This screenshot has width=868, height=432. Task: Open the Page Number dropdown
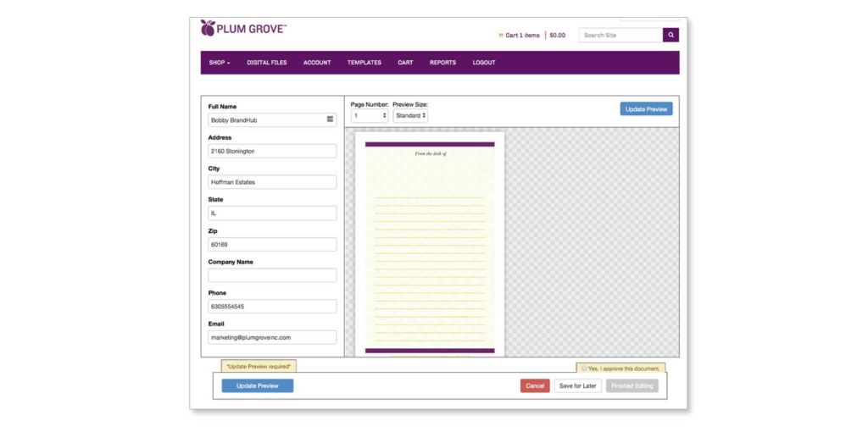(x=370, y=115)
